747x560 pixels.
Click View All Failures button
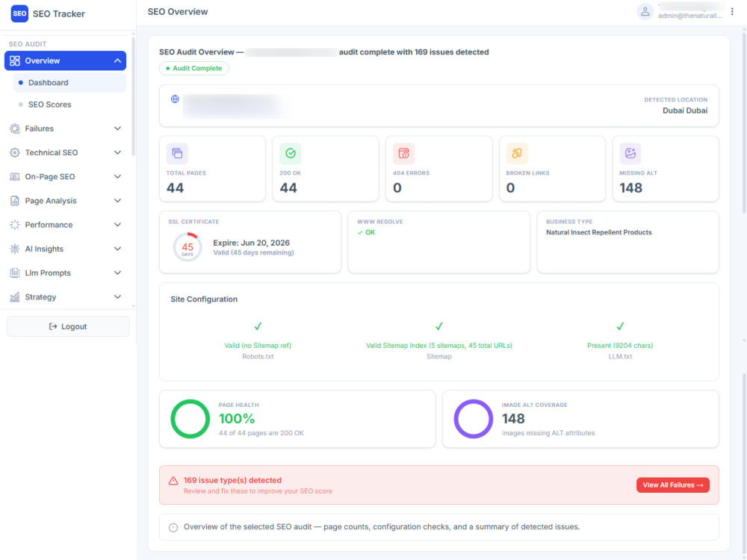pyautogui.click(x=673, y=485)
